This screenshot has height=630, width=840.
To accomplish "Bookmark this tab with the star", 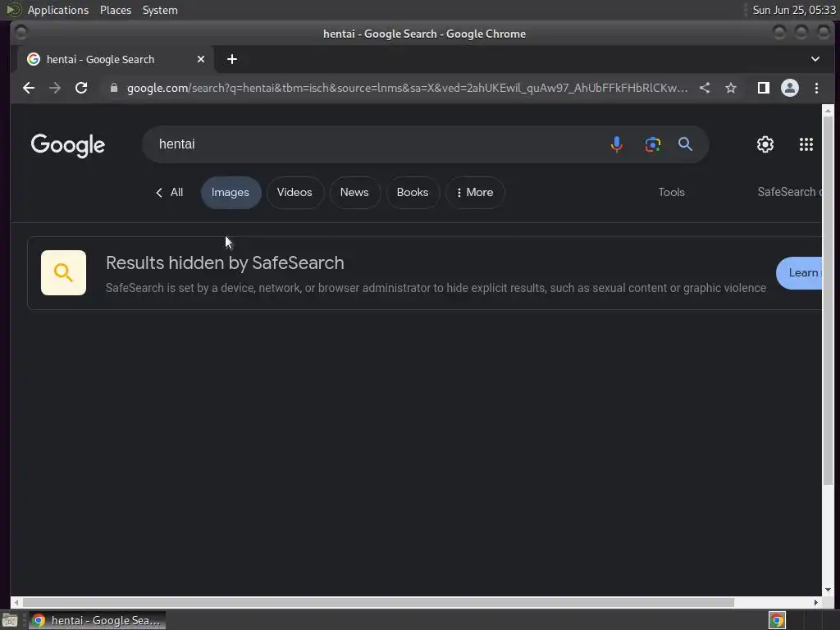I will (731, 88).
